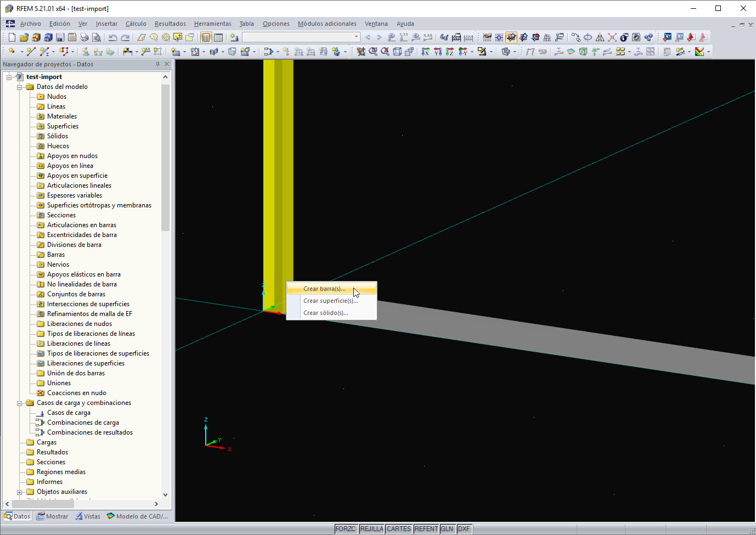Screen dimensions: 756x535
Task: Open dropdown arrow beside dimension tool
Action: [x=136, y=52]
